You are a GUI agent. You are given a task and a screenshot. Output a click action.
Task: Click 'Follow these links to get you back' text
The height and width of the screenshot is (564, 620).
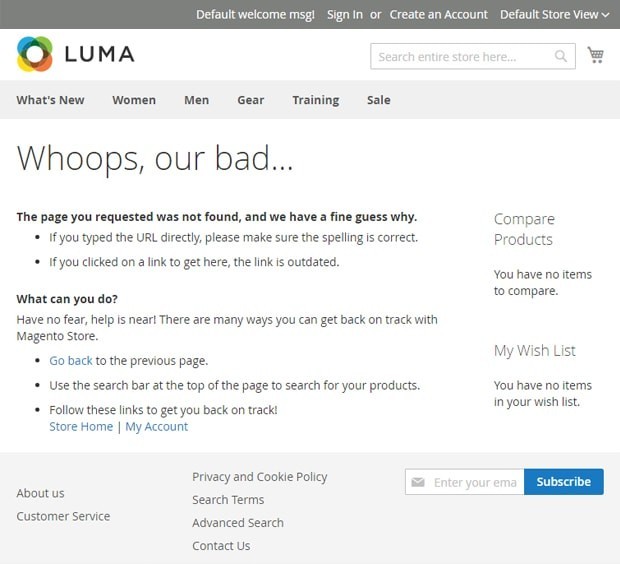[163, 410]
